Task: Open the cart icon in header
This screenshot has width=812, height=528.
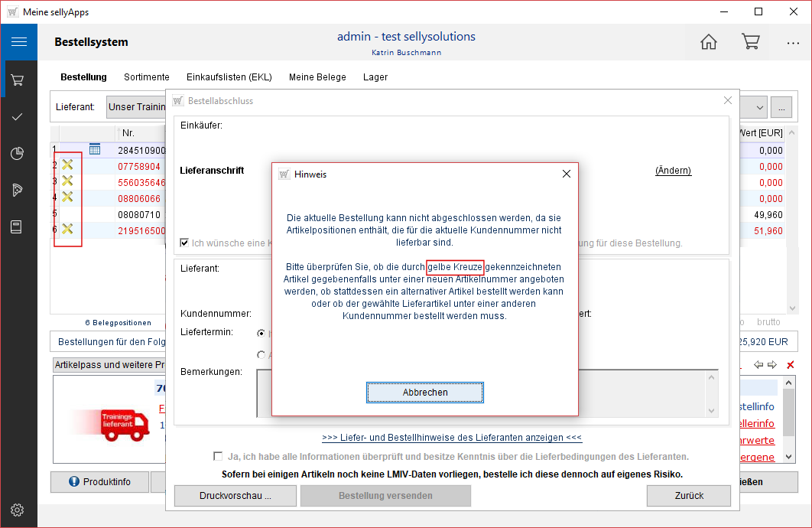Action: pos(750,42)
